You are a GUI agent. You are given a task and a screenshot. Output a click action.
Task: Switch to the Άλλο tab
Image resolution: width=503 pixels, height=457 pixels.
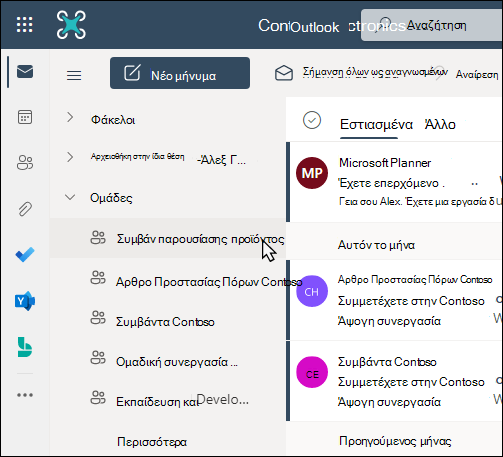click(440, 124)
